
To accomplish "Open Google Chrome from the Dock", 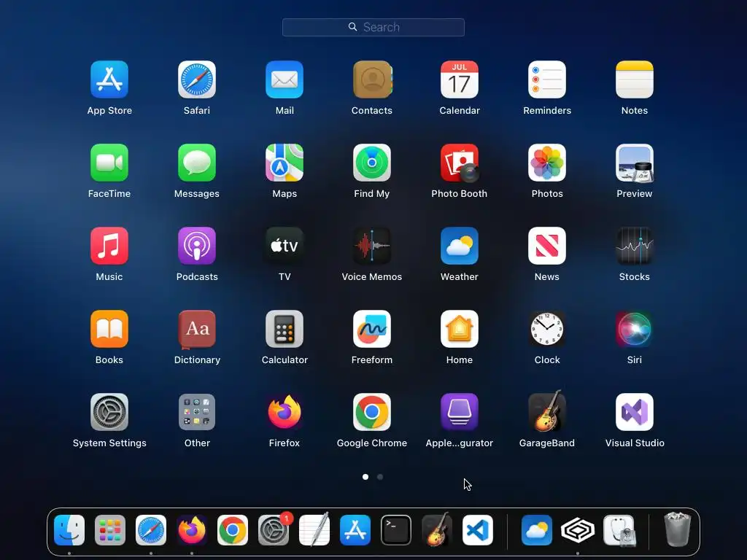I will [x=233, y=530].
